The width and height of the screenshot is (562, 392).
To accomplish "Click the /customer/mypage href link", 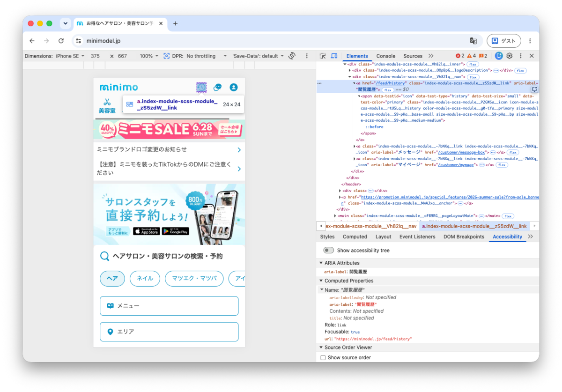I will (456, 165).
